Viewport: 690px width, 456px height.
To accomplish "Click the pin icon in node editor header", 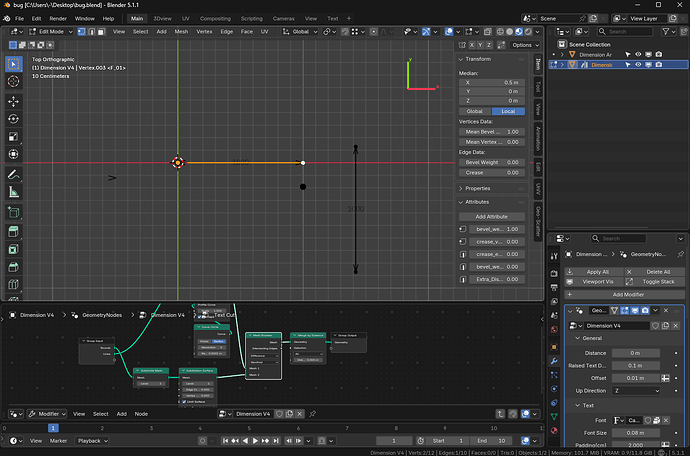I will (312, 414).
